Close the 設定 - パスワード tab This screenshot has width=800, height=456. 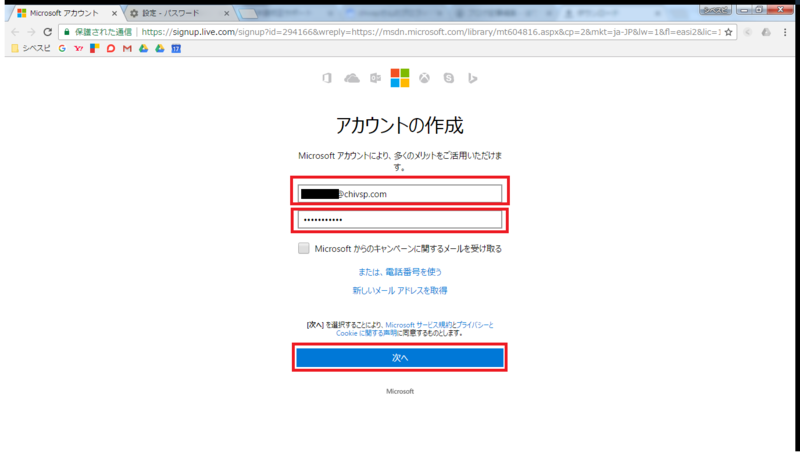[x=227, y=13]
